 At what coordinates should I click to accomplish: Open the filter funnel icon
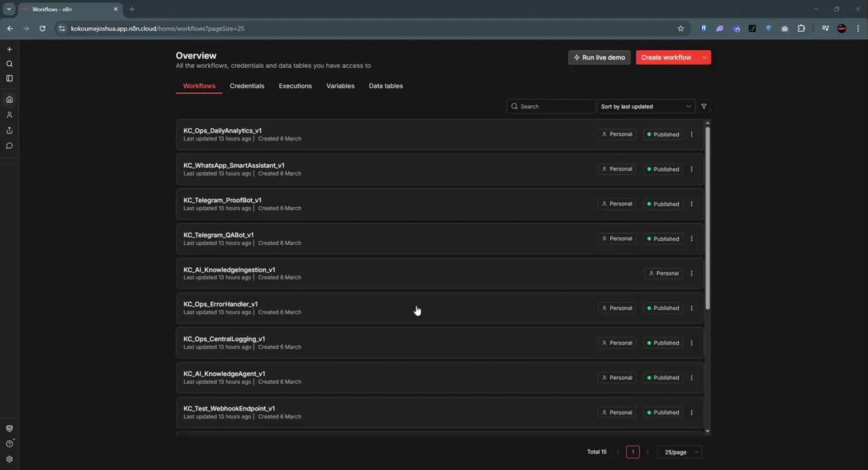tap(704, 106)
